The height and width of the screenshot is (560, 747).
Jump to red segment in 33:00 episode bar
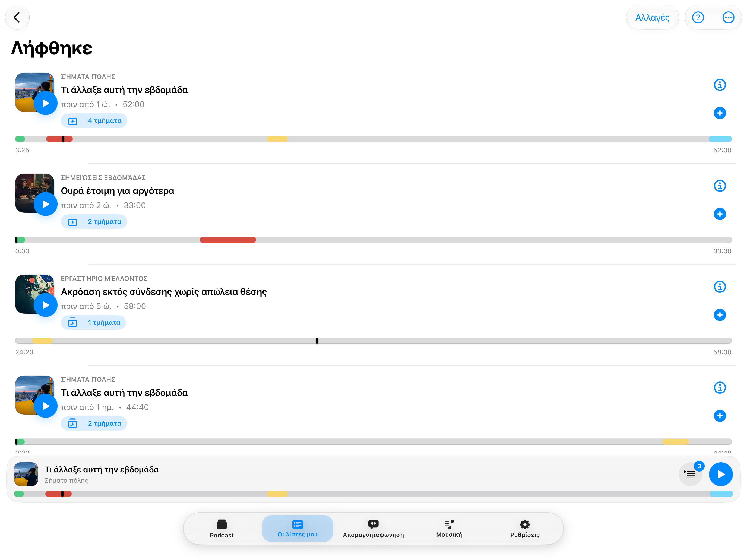(x=228, y=240)
